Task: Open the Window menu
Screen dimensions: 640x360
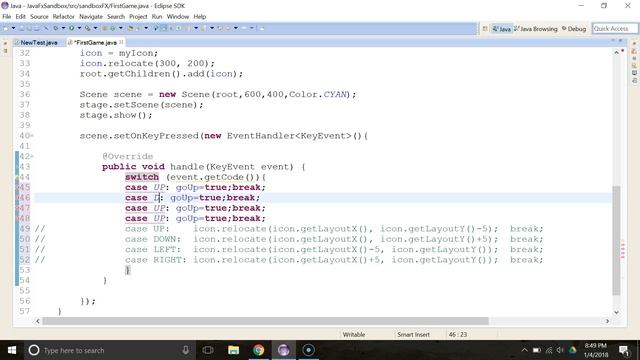Action: 178,17
